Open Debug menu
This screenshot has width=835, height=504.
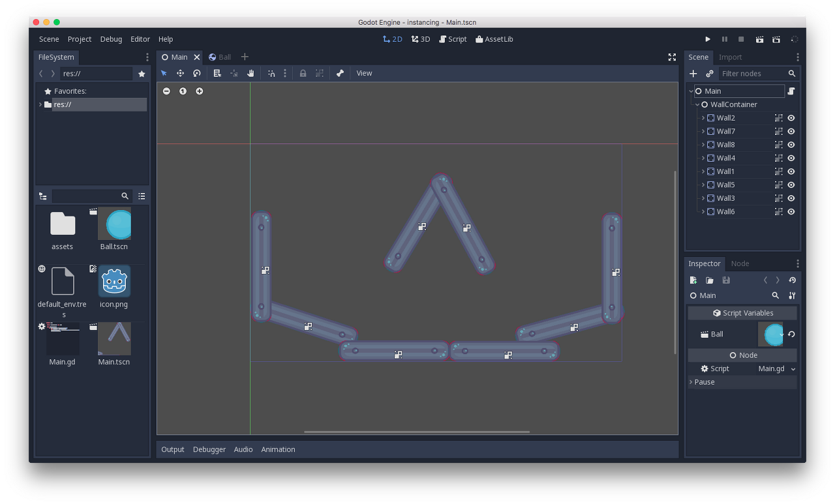[x=111, y=39]
